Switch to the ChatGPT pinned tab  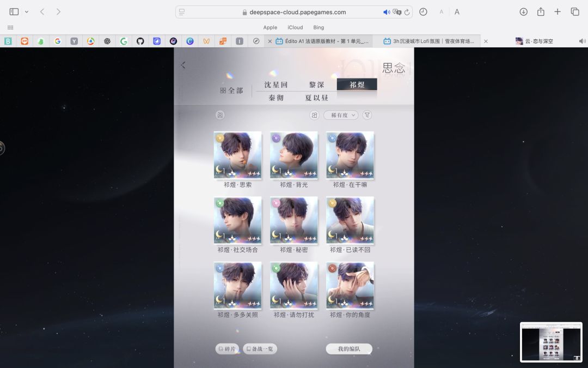[x=107, y=41]
